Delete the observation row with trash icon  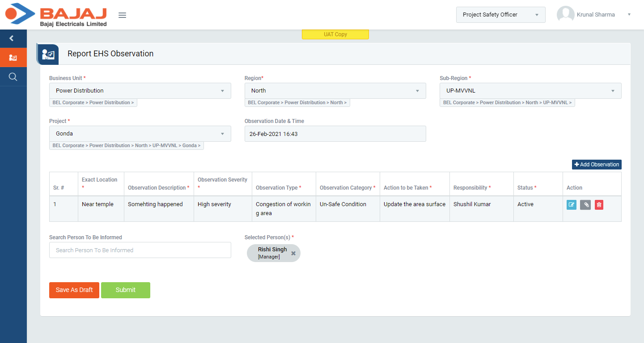point(599,205)
